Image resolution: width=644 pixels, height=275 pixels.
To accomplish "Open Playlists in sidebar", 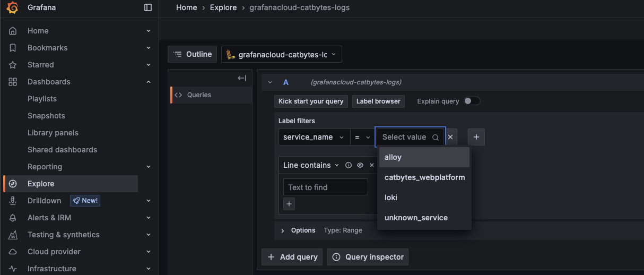I will click(x=42, y=99).
